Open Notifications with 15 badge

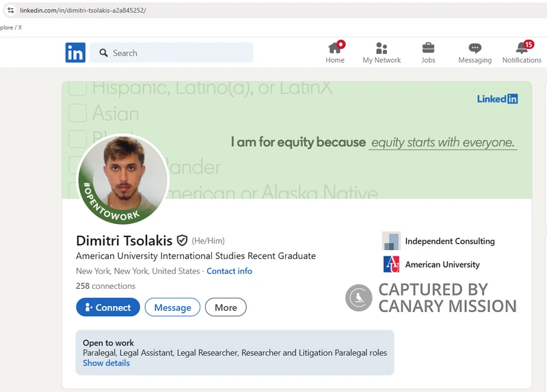[x=522, y=53]
